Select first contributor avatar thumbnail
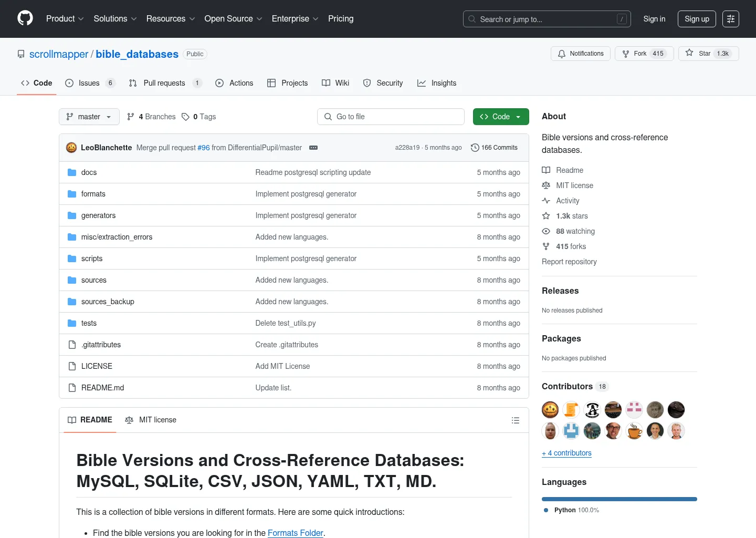 point(550,409)
